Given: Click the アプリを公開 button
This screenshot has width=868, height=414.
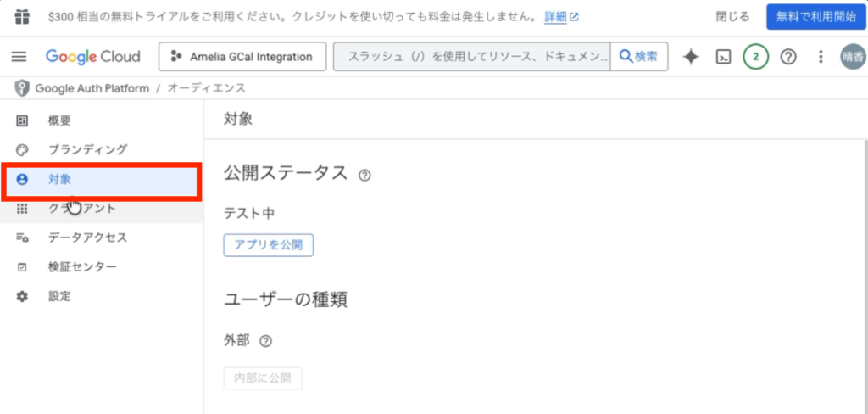Looking at the screenshot, I should pyautogui.click(x=269, y=245).
